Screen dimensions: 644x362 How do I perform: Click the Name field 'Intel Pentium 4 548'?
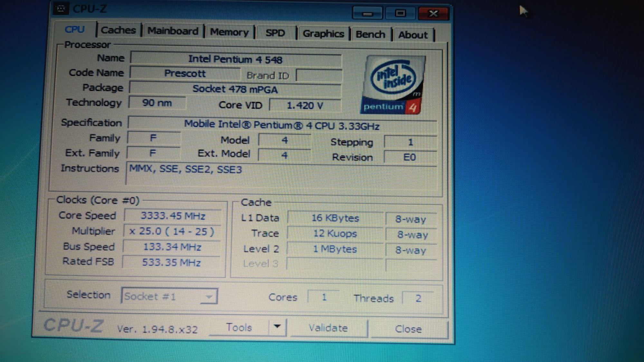[236, 59]
